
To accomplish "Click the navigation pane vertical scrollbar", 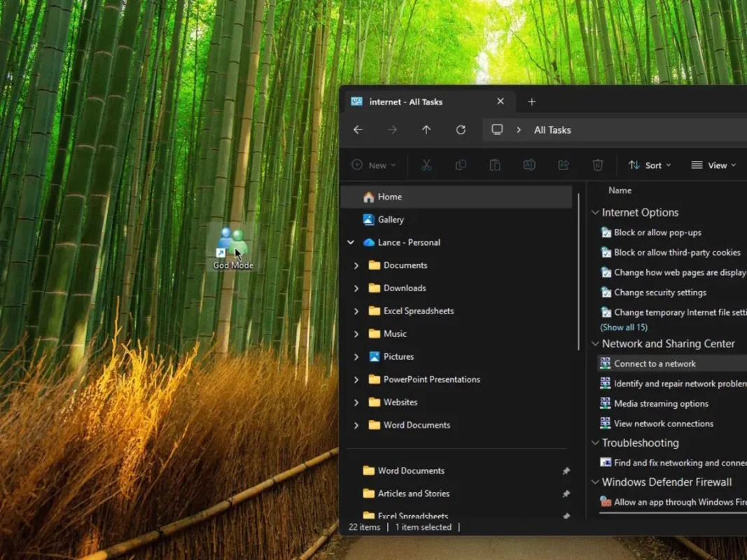I will pos(579,272).
